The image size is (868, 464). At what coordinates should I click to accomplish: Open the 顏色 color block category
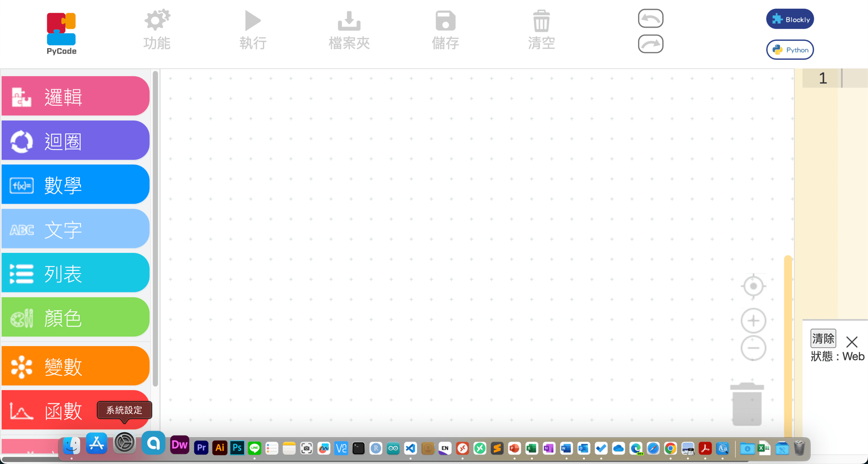[75, 317]
